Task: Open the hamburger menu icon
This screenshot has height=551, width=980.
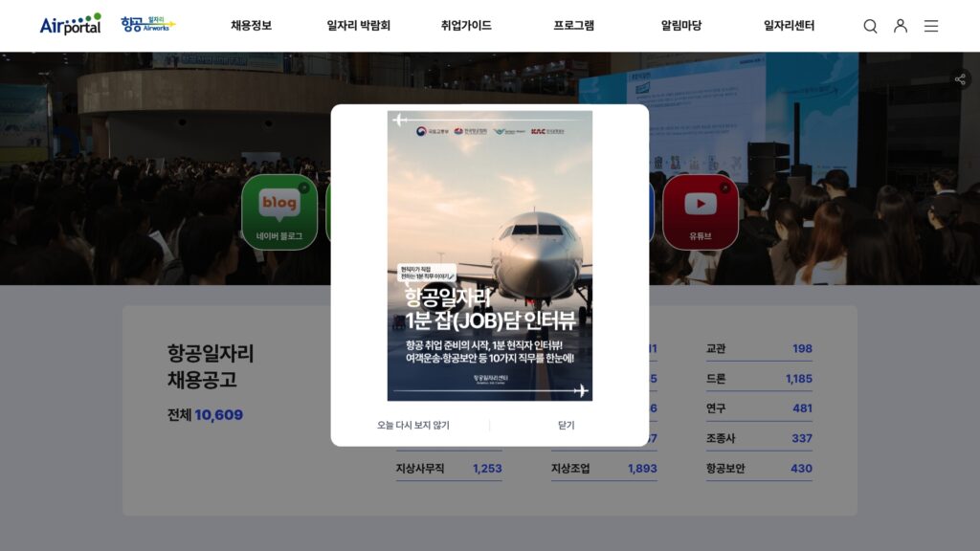Action: [931, 26]
